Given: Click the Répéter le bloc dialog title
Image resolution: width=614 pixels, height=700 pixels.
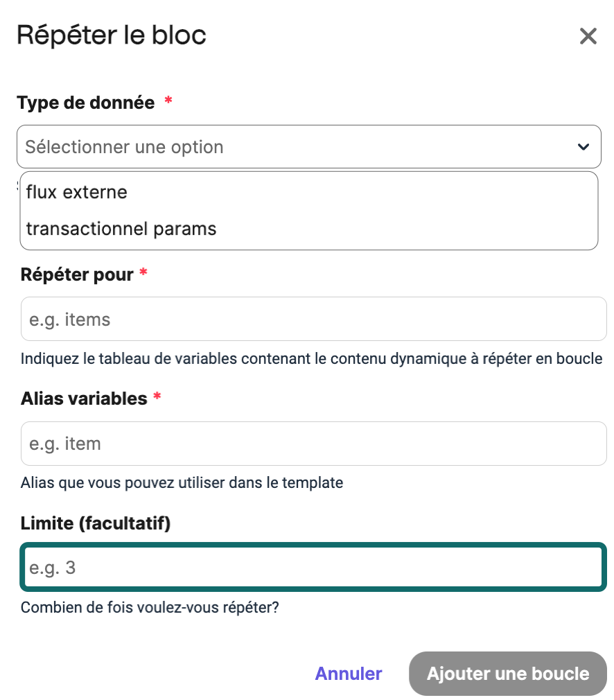Looking at the screenshot, I should click(112, 35).
